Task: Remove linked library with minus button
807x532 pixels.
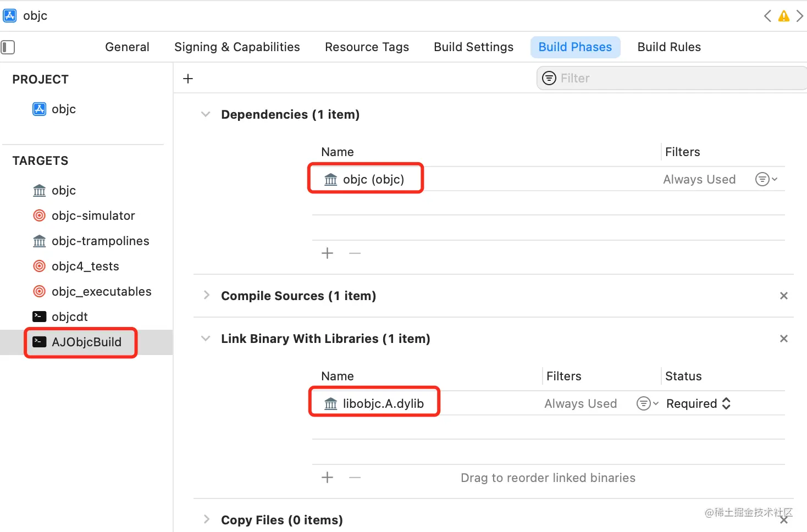Action: pos(355,478)
